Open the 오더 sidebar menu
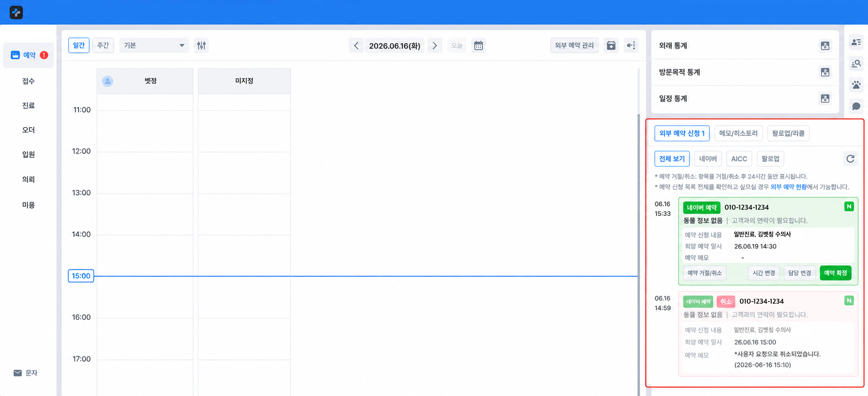 click(29, 130)
